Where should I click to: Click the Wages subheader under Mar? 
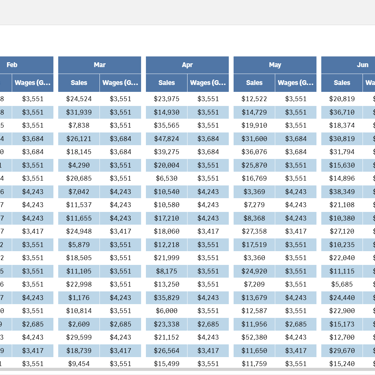120,83
